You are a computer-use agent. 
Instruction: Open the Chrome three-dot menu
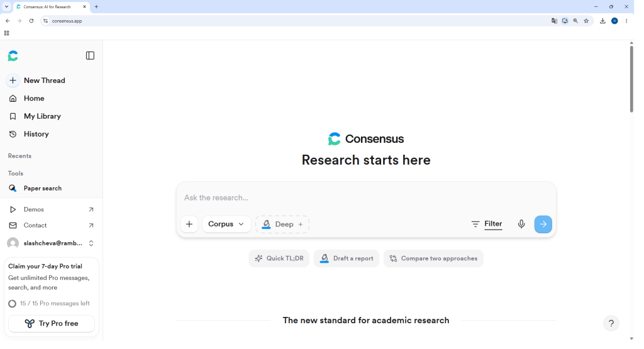[626, 21]
